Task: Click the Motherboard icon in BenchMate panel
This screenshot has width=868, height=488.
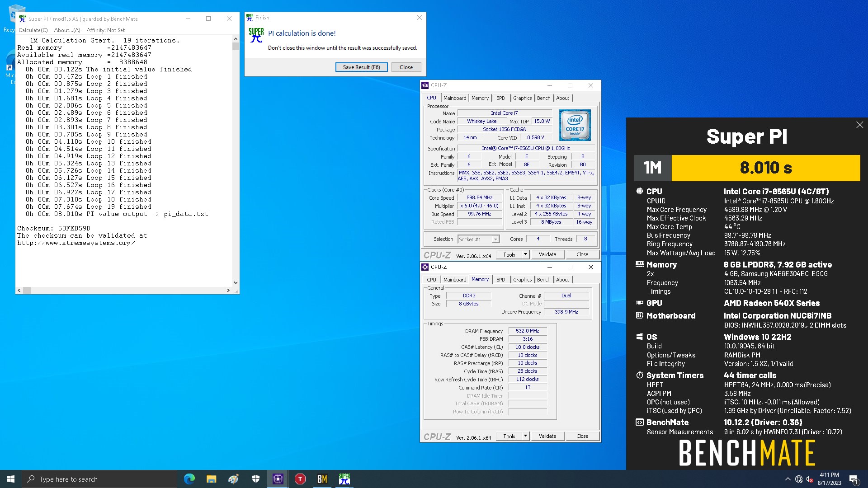Action: coord(639,315)
